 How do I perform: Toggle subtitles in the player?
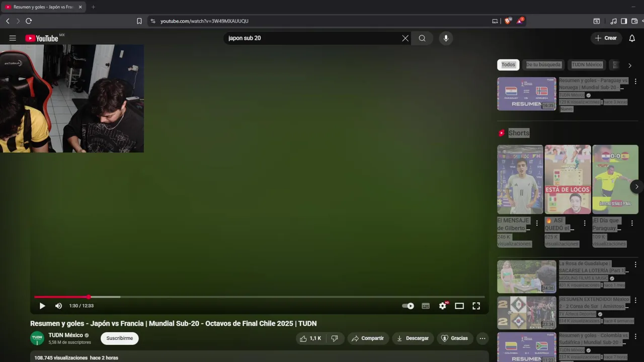tap(426, 306)
